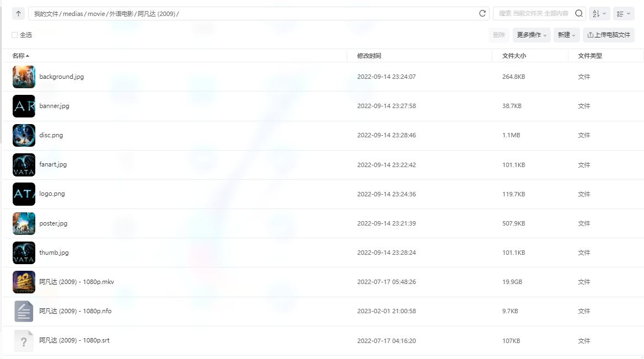Open the 新建 menu

coord(566,35)
